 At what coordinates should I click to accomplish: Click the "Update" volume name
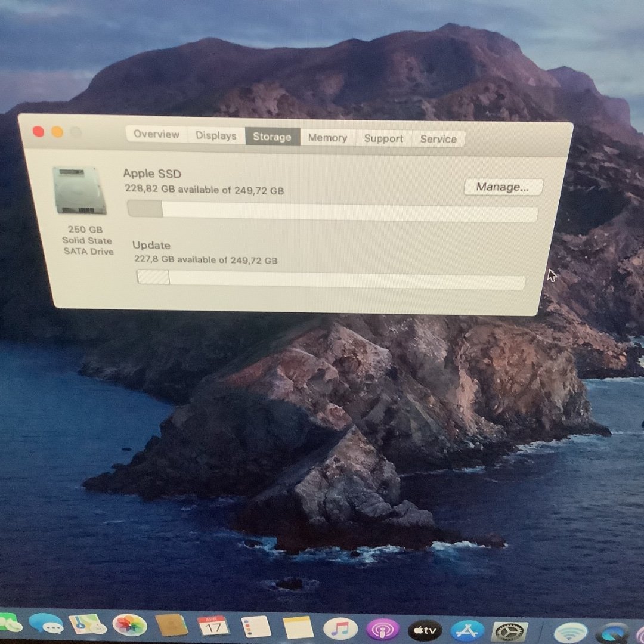pyautogui.click(x=151, y=245)
